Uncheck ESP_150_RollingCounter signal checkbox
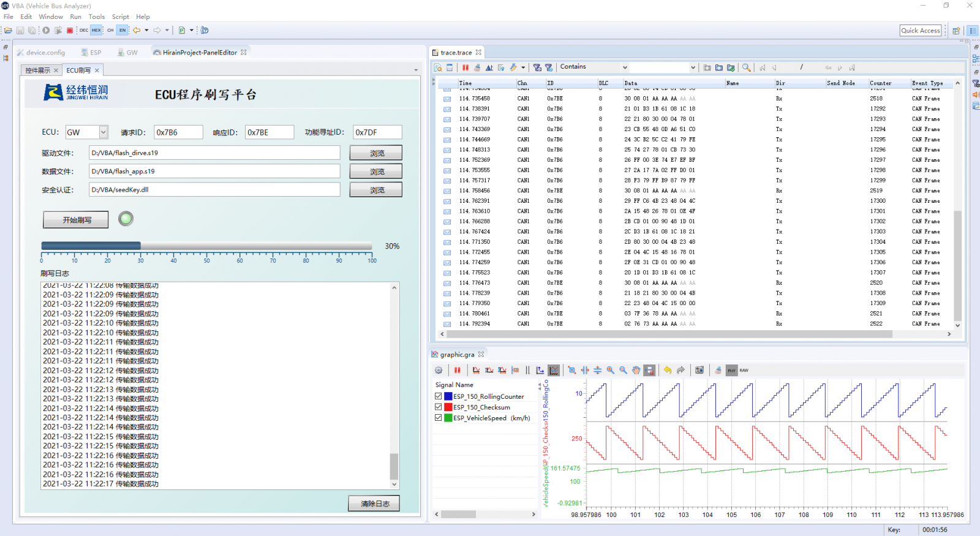 [439, 396]
